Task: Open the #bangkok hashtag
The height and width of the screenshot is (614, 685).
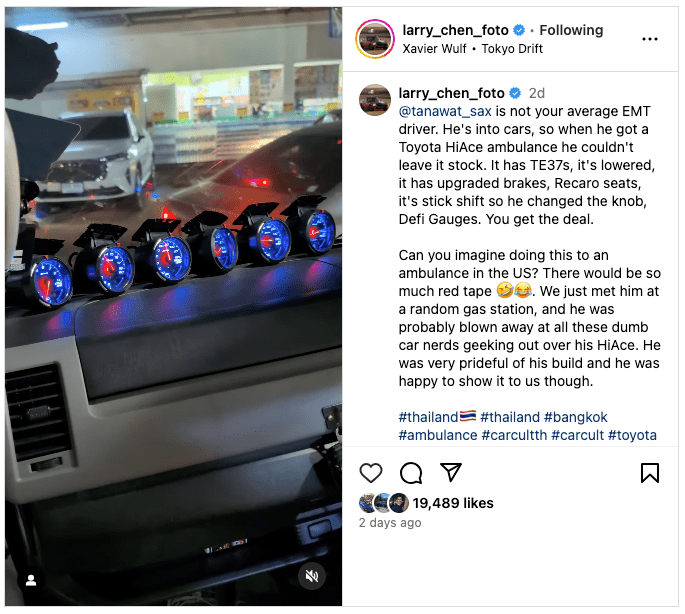Action: (x=575, y=417)
